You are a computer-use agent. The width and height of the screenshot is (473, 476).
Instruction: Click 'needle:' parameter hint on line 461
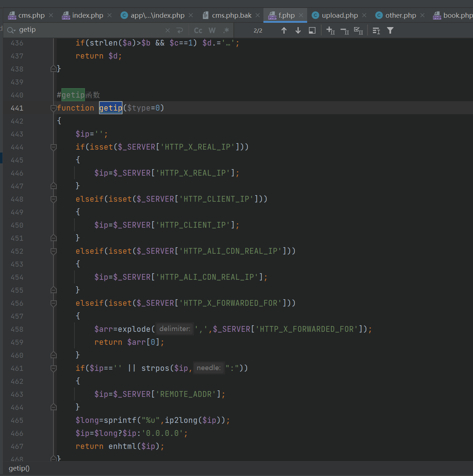209,368
